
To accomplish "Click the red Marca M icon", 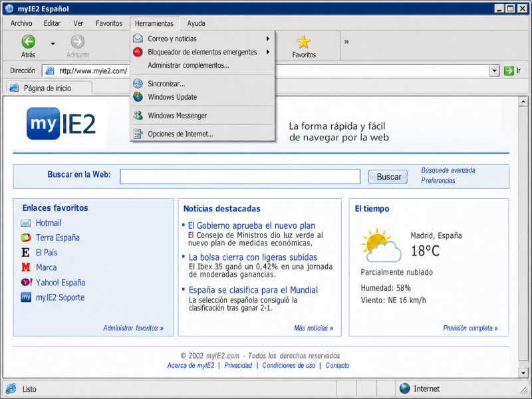I will coord(26,267).
